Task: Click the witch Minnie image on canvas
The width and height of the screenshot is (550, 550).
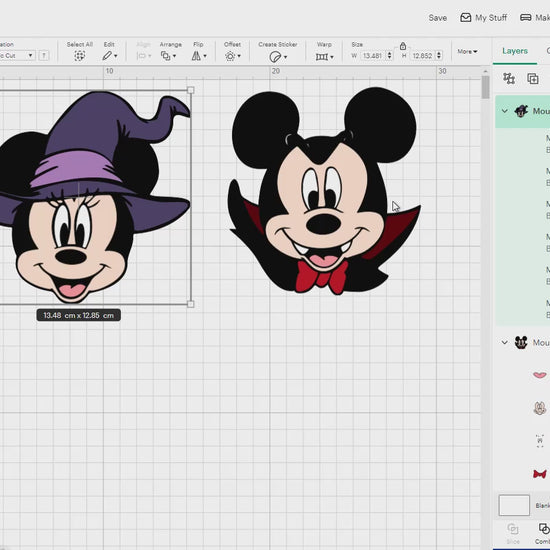Action: [95, 196]
